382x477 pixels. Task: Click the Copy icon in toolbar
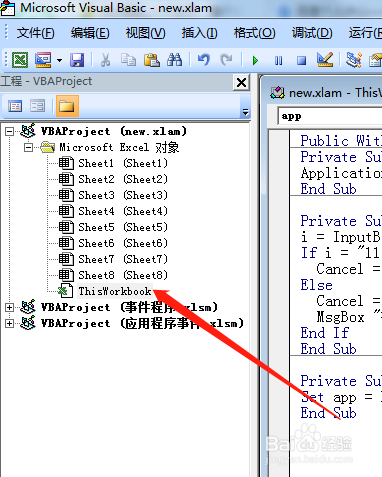pos(128,60)
